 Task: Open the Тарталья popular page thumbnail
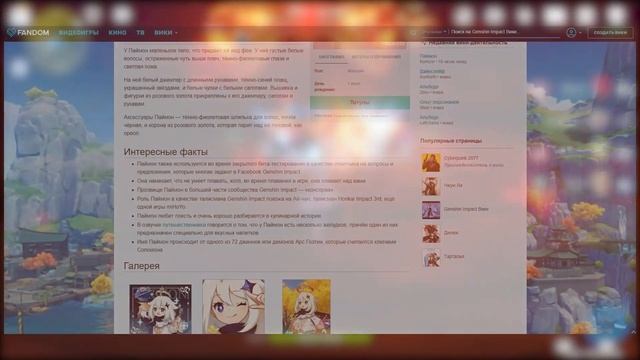(x=431, y=258)
